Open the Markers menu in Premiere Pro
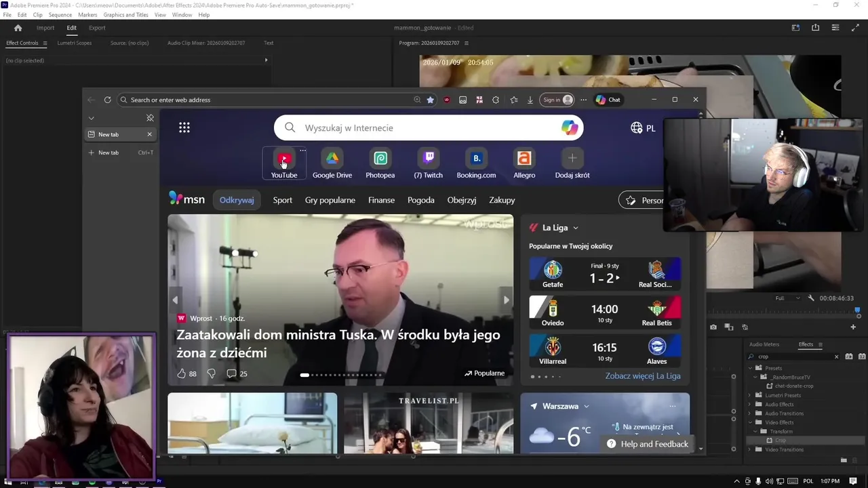The width and height of the screenshot is (868, 488). coord(87,15)
